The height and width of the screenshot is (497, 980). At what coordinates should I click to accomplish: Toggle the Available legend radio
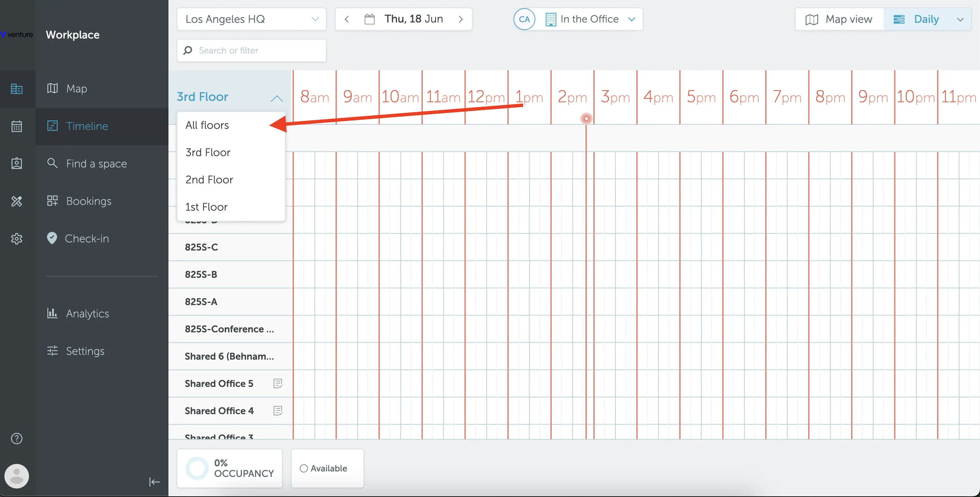(303, 468)
